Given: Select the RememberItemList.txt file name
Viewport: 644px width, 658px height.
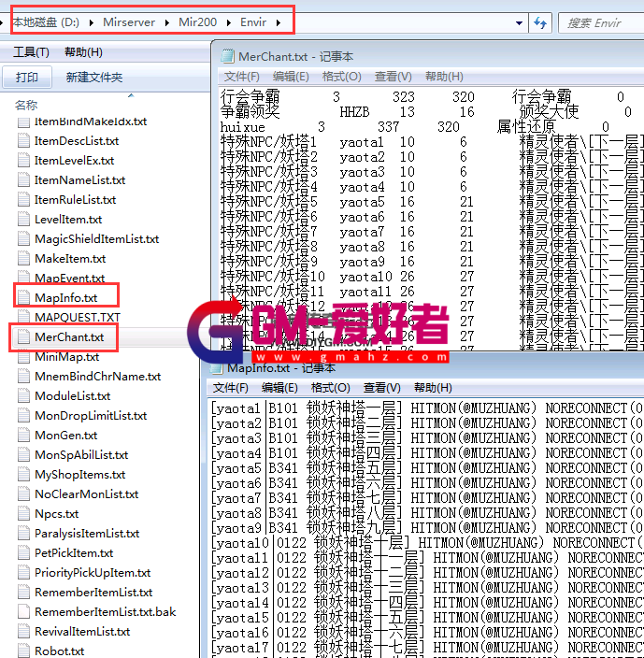Looking at the screenshot, I should tap(93, 593).
